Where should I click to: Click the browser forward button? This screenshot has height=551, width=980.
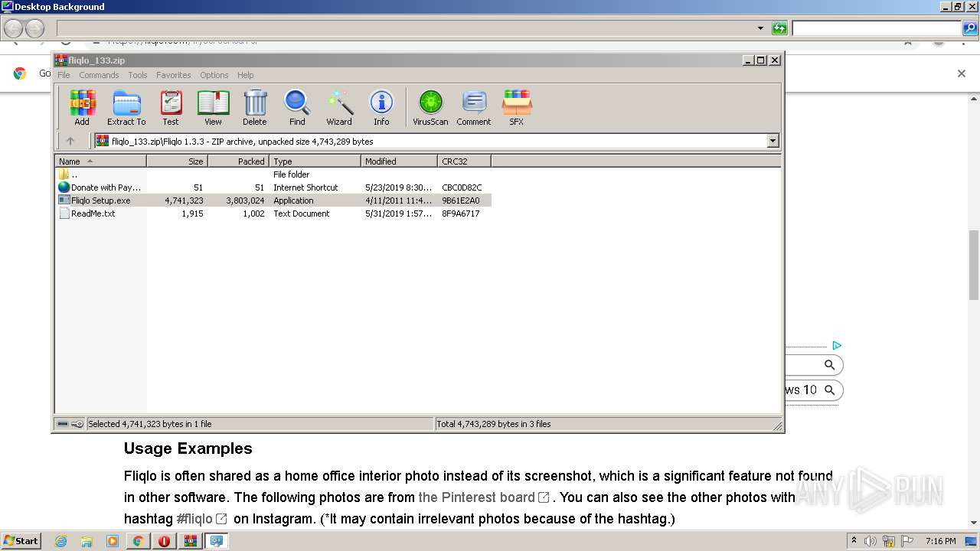coord(34,28)
